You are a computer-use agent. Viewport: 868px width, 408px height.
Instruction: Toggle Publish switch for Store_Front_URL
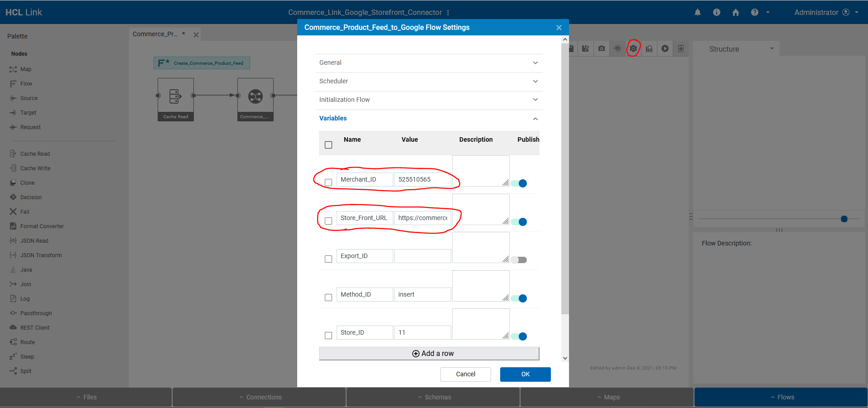click(519, 222)
